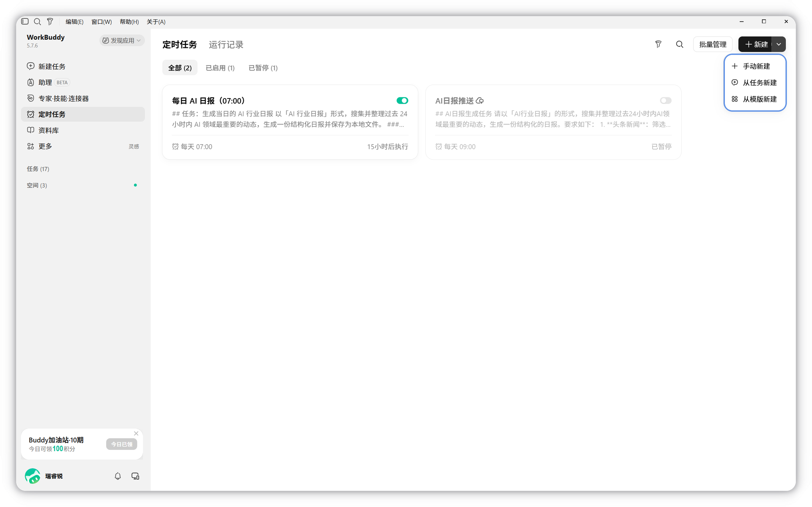
Task: Expand the 空间 (3) section
Action: [x=37, y=185]
